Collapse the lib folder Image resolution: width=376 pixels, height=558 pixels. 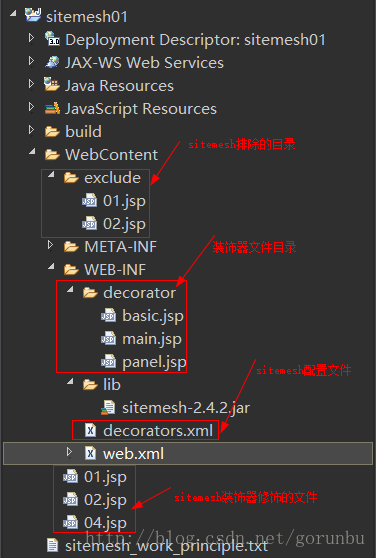[x=70, y=381]
